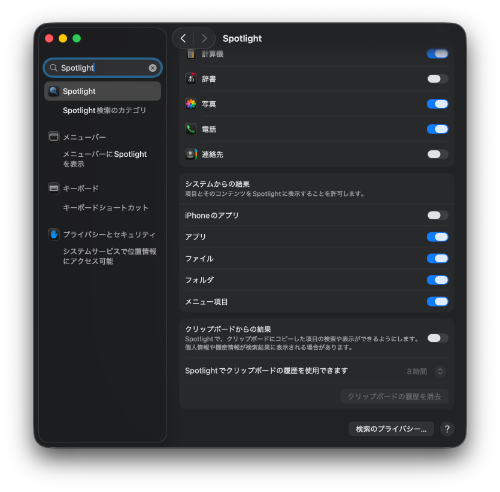Image resolution: width=500 pixels, height=492 pixels.
Task: Disable the アプリ switch
Action: click(x=437, y=237)
